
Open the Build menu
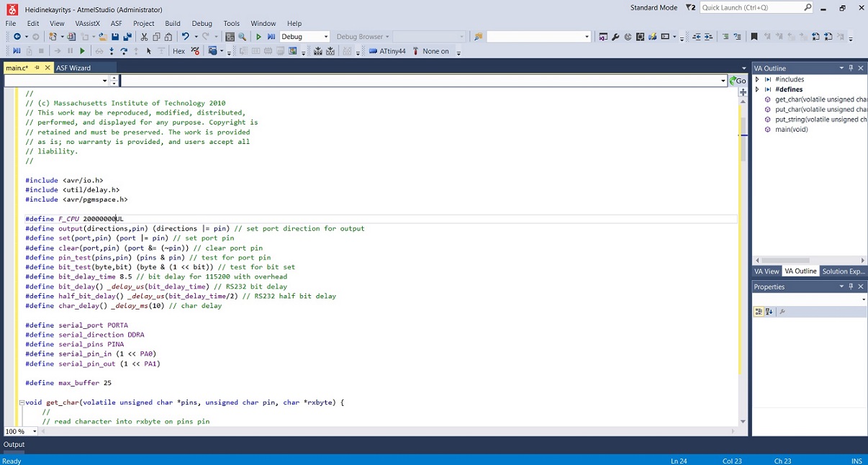click(x=173, y=24)
